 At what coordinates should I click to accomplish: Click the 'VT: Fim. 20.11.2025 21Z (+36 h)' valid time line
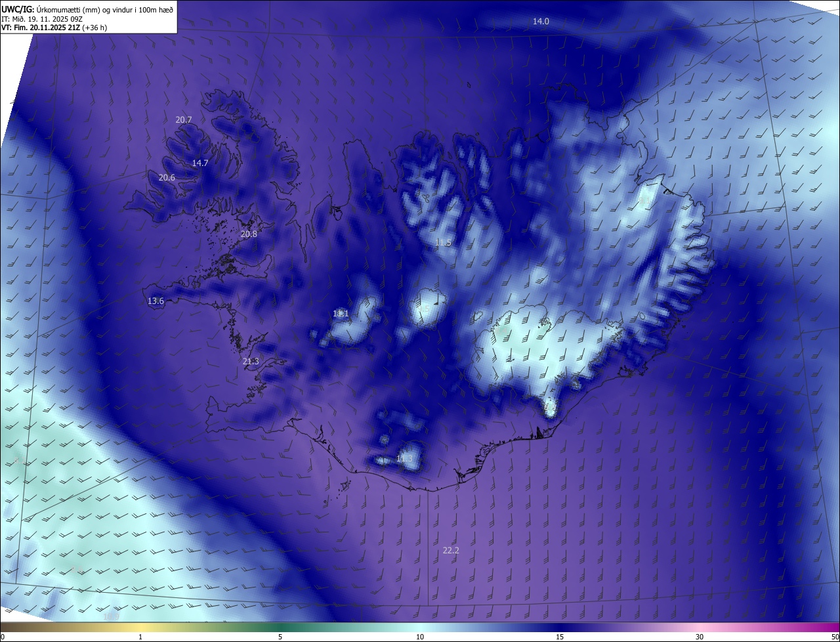54,28
